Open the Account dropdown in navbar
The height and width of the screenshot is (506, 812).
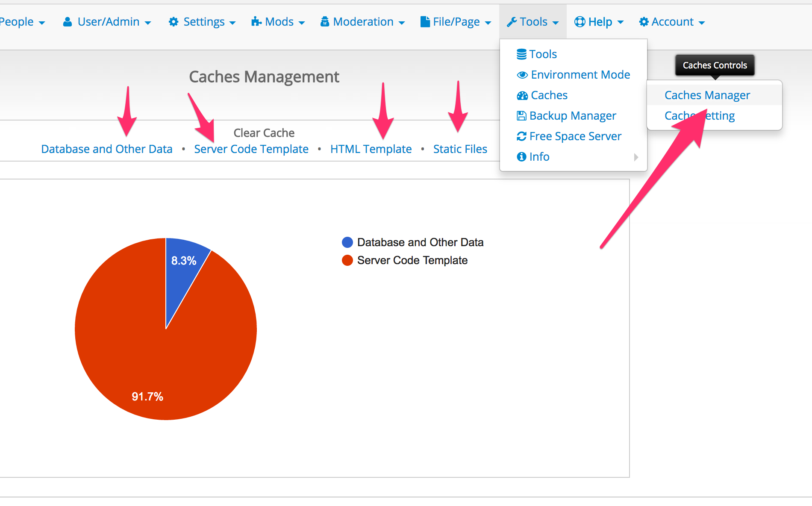click(672, 22)
